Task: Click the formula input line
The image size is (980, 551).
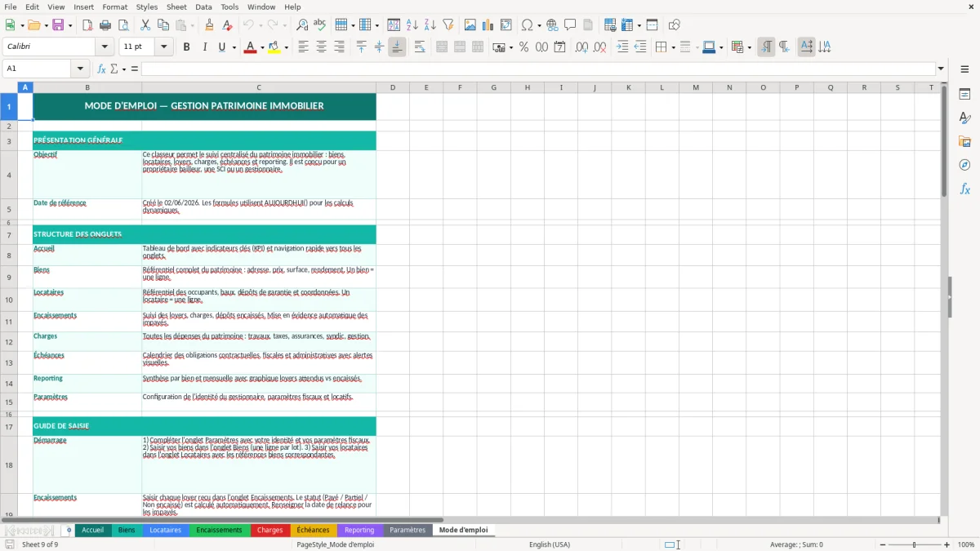Action: click(x=538, y=69)
